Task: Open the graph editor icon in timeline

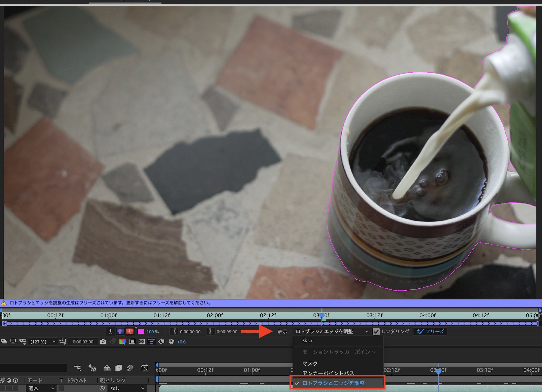Action: [x=145, y=368]
